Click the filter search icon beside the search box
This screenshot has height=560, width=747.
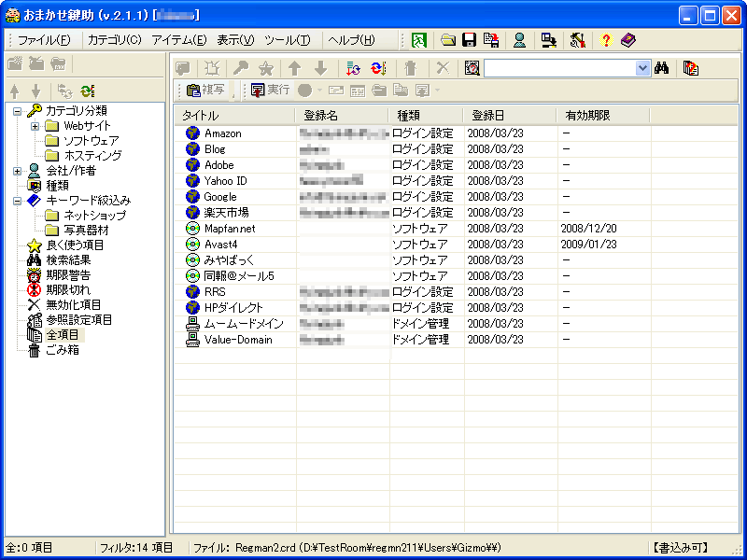click(472, 68)
